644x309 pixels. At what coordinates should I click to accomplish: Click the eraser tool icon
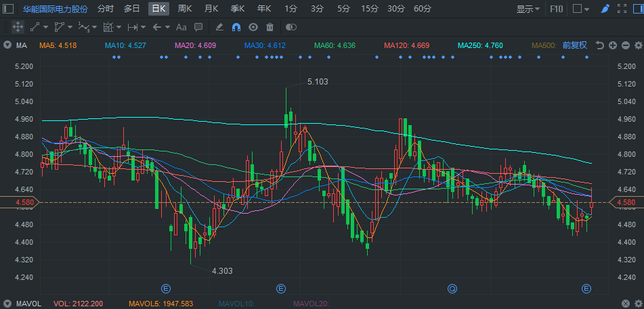tap(219, 27)
